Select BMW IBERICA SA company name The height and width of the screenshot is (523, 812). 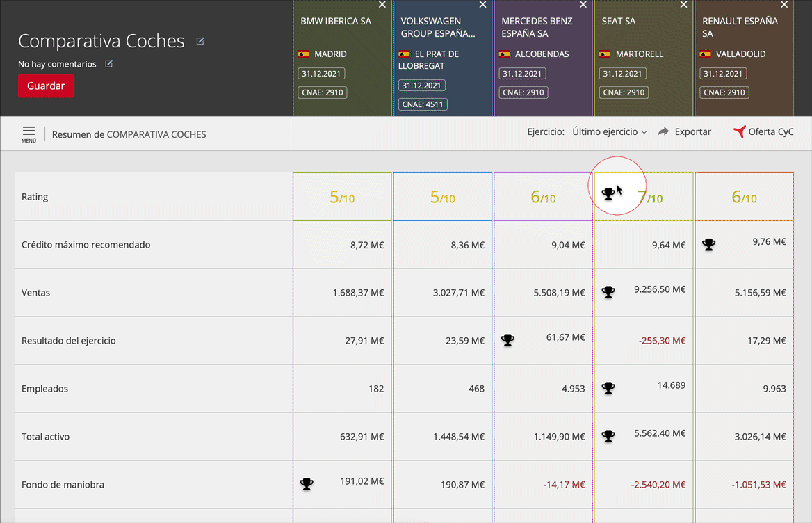click(x=336, y=22)
